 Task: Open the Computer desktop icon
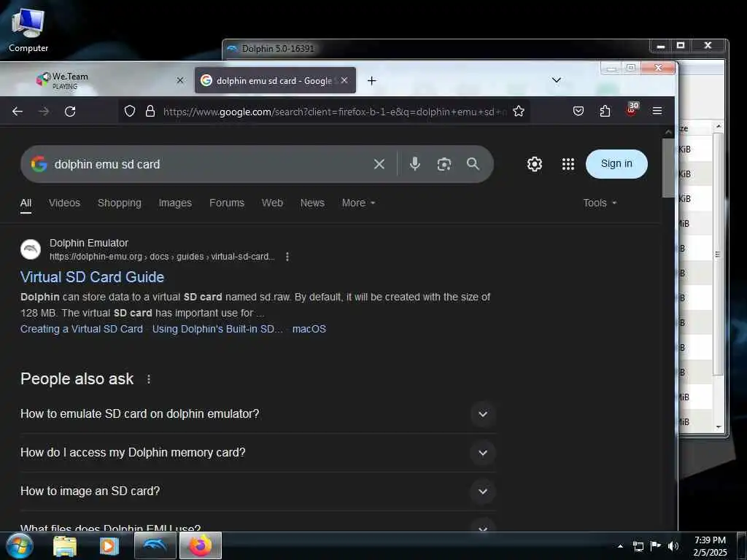coord(28,30)
